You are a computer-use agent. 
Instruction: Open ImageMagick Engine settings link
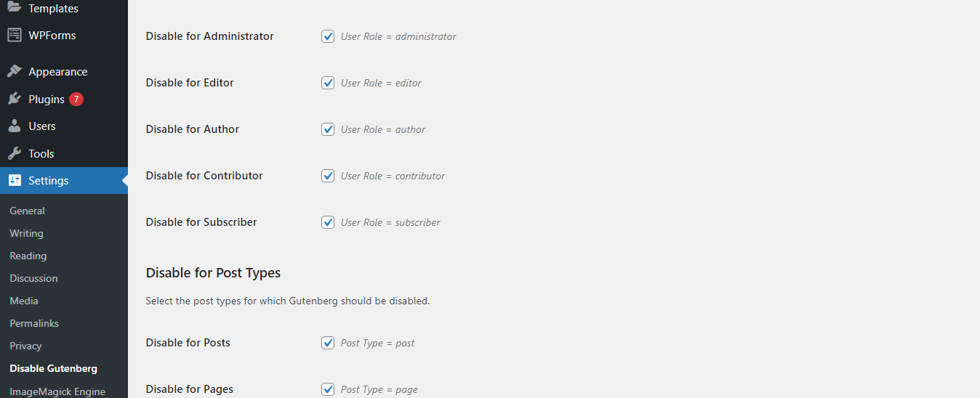coord(57,391)
